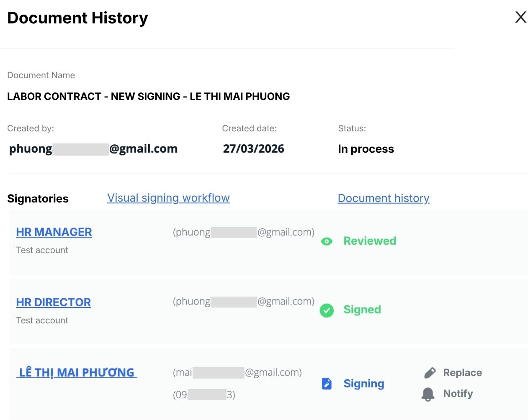Click the bell Notify icon
Image resolution: width=528 pixels, height=420 pixels.
[x=428, y=394]
